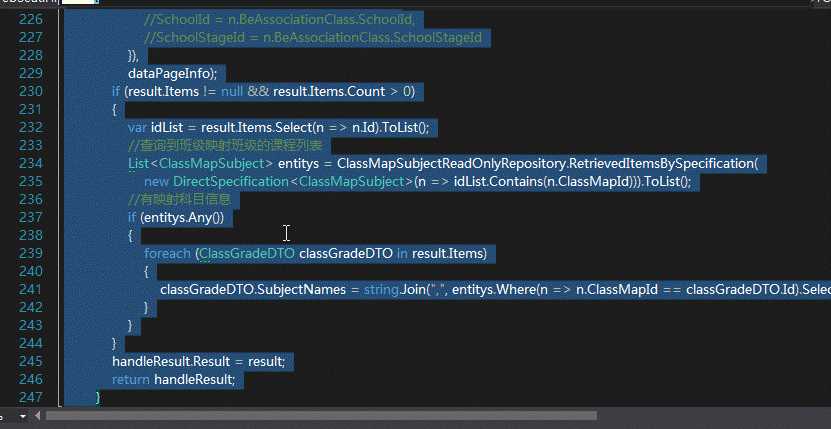
Task: Click line number 229 in the gutter
Action: coord(30,73)
